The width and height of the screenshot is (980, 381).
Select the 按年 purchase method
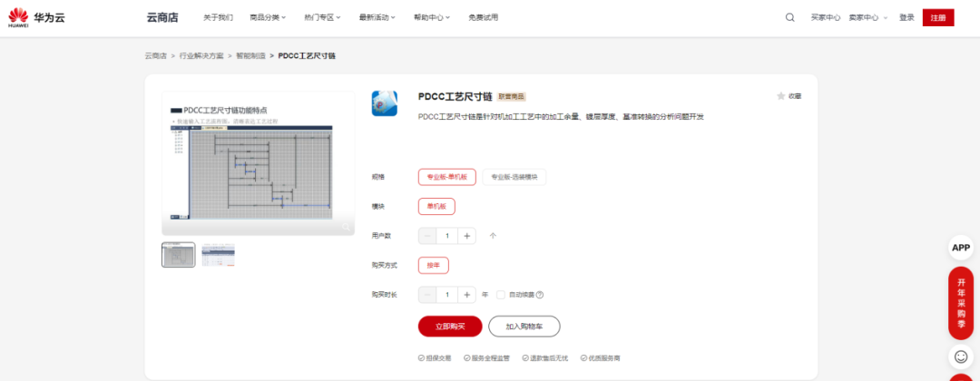pos(433,266)
